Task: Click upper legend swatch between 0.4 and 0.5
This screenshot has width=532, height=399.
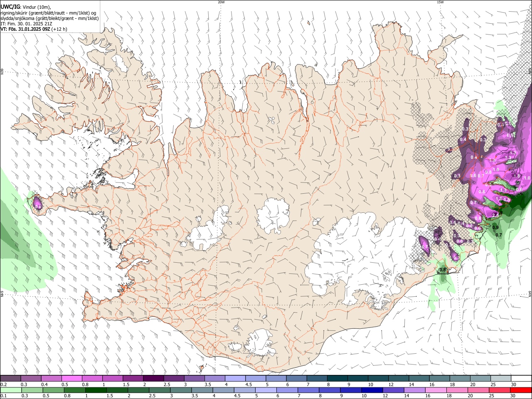Action: click(51, 378)
